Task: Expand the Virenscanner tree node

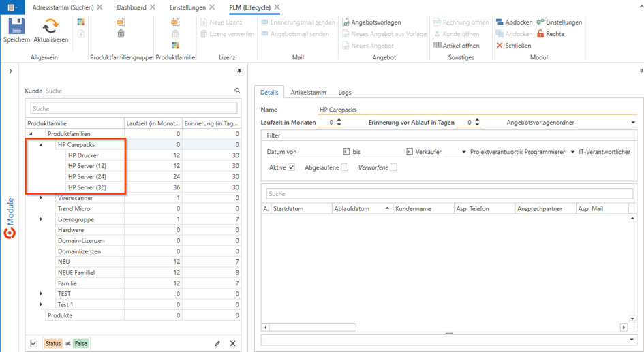Action: (x=41, y=198)
